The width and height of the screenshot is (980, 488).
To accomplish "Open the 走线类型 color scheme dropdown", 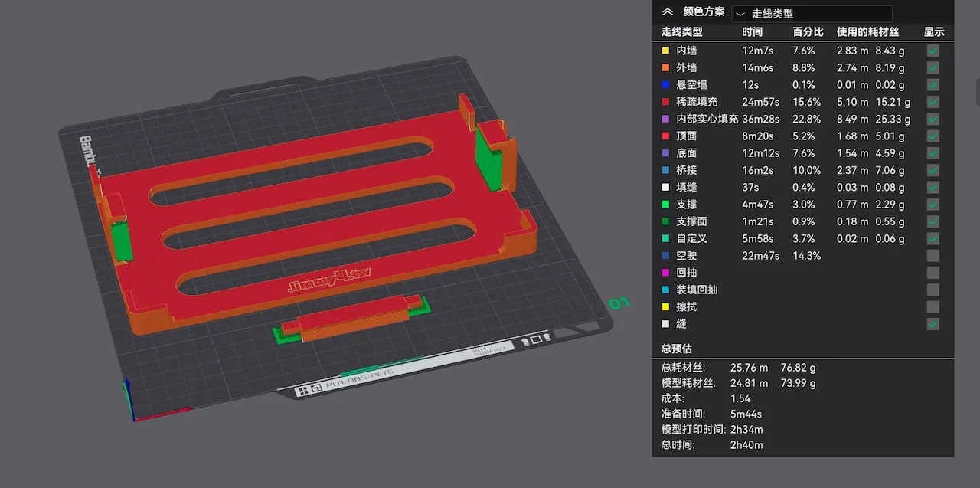I will (x=812, y=14).
